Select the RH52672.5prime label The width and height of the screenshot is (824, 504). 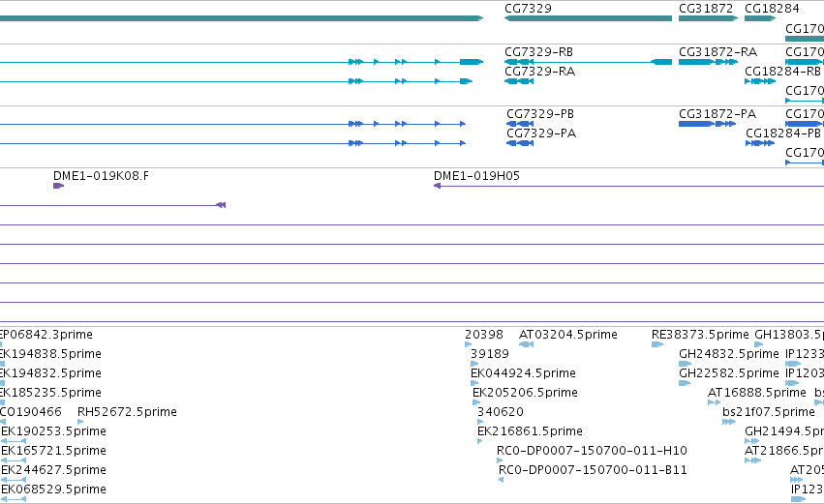(127, 412)
